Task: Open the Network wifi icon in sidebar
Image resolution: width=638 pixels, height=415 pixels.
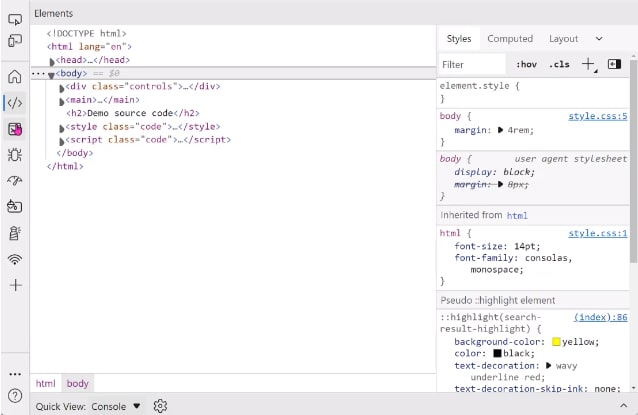Action: (15, 259)
